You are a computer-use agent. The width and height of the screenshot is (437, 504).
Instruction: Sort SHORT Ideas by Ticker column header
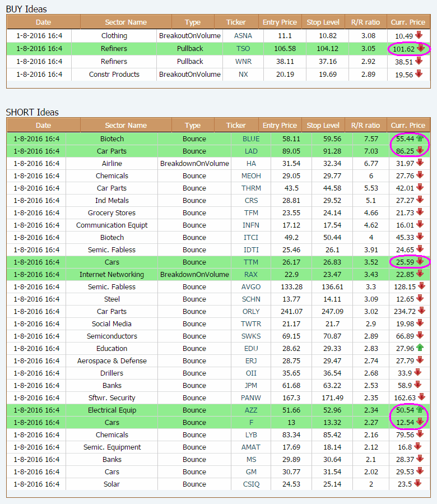pos(236,126)
